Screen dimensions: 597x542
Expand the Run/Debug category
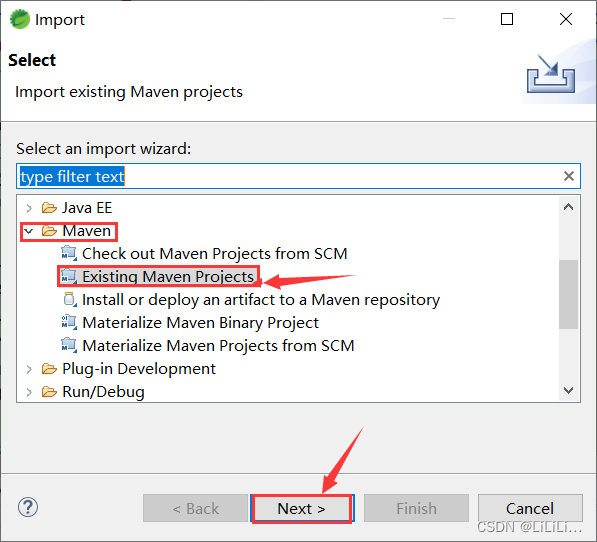pyautogui.click(x=29, y=392)
